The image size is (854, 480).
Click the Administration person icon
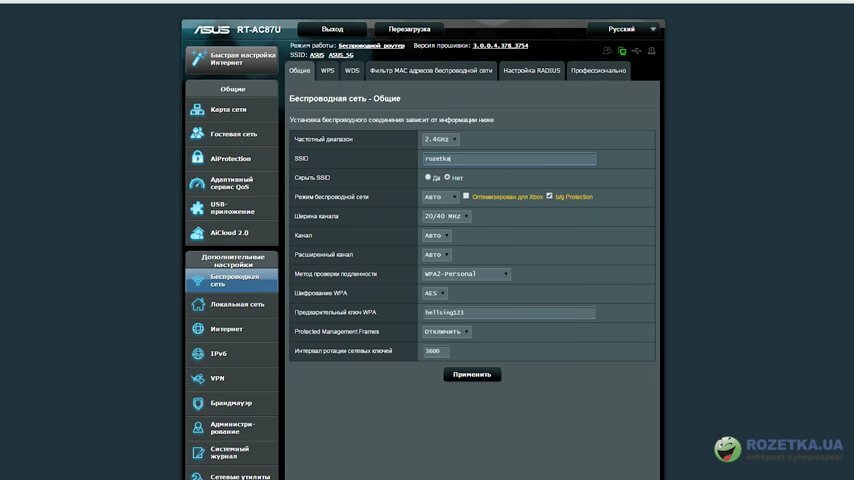click(198, 428)
